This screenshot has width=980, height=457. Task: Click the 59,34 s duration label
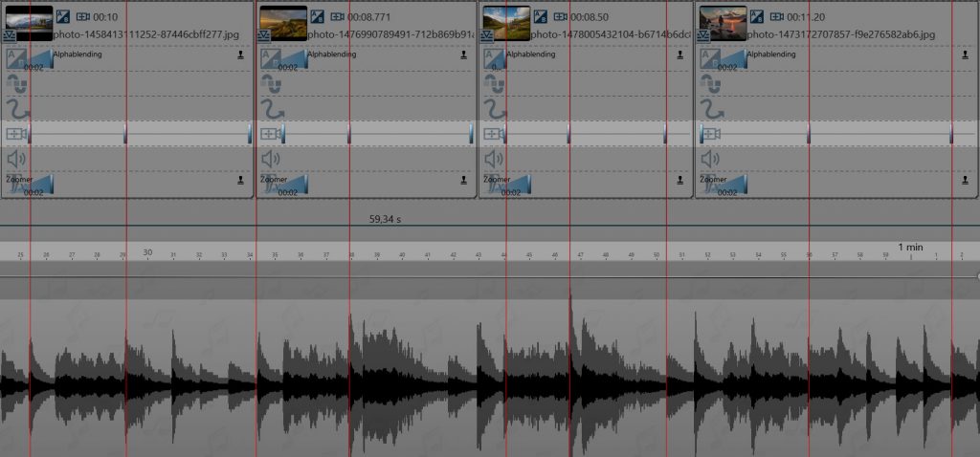coord(385,220)
